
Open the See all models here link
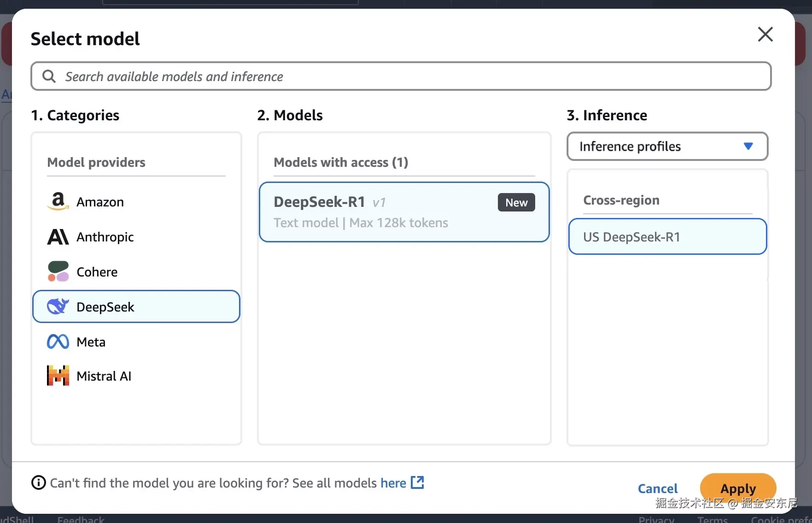[393, 483]
